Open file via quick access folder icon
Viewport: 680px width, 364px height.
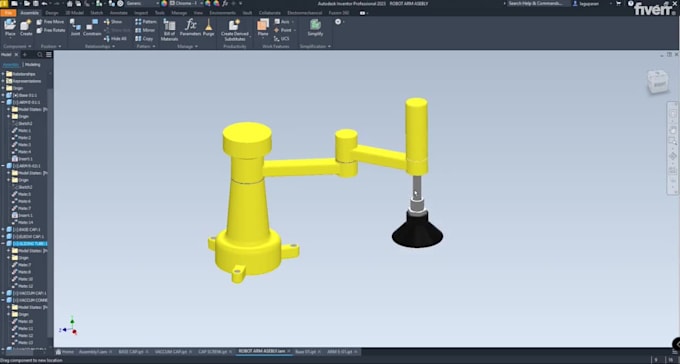coord(27,3)
